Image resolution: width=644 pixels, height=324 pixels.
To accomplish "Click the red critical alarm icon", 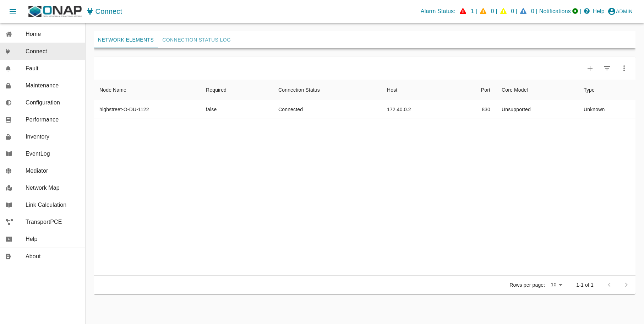I will coord(463,11).
